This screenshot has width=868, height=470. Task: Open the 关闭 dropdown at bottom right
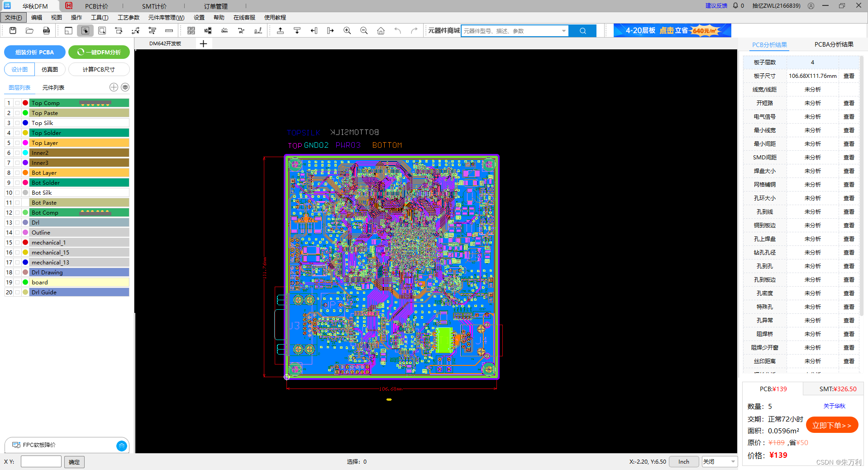[x=719, y=461]
